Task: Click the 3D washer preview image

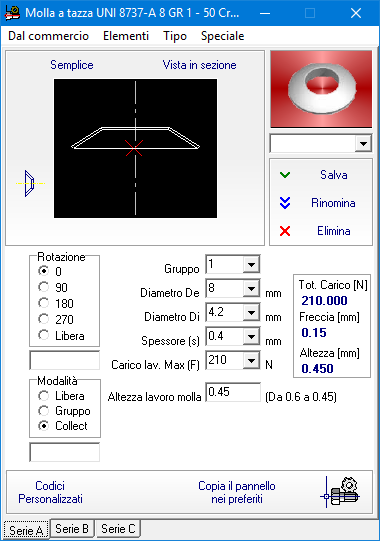Action: [321, 89]
